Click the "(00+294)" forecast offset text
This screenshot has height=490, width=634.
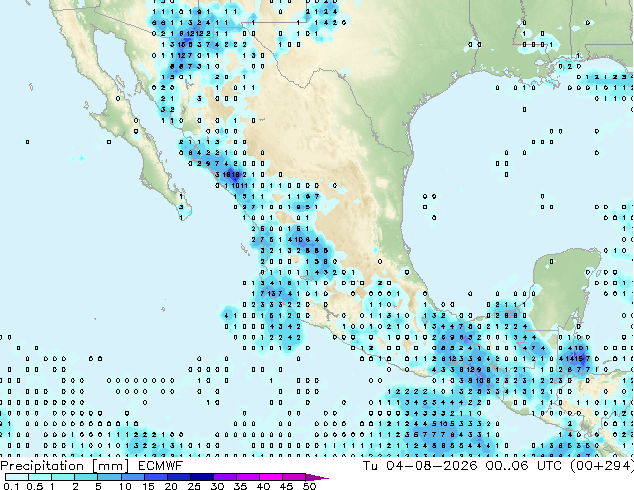[x=602, y=465]
